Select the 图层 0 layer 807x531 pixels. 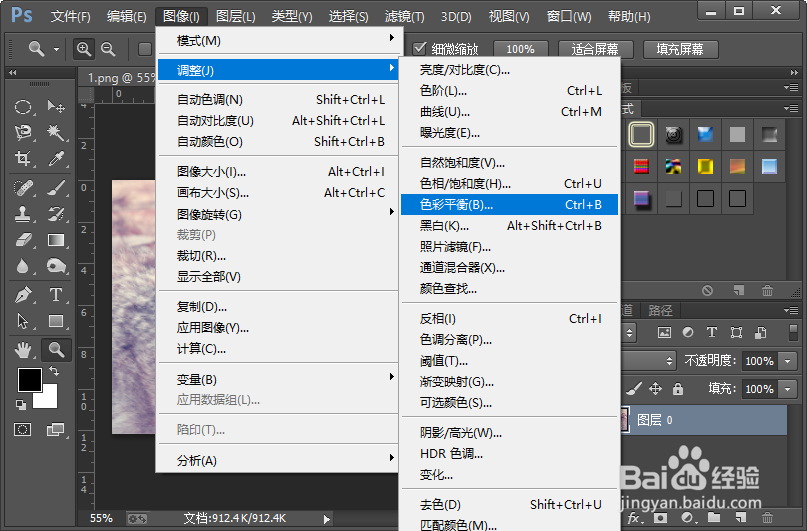pos(704,420)
